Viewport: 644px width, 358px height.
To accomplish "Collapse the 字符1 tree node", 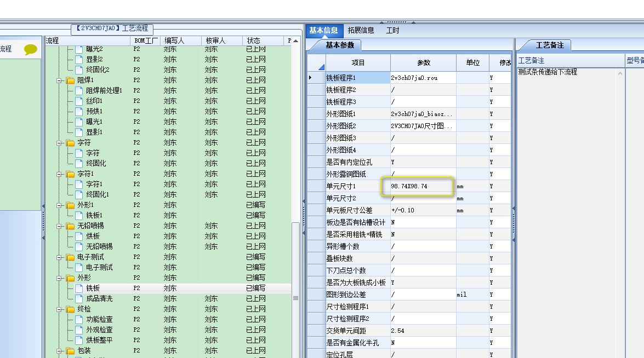I will click(x=59, y=174).
